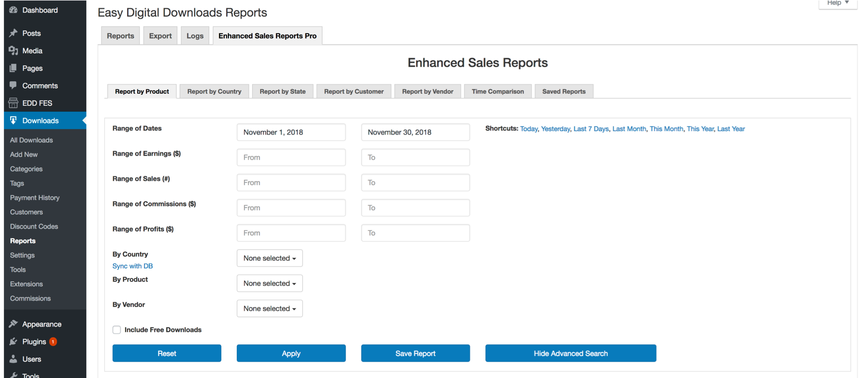The width and height of the screenshot is (868, 378).
Task: Click the Plugins plug icon
Action: [x=13, y=341]
